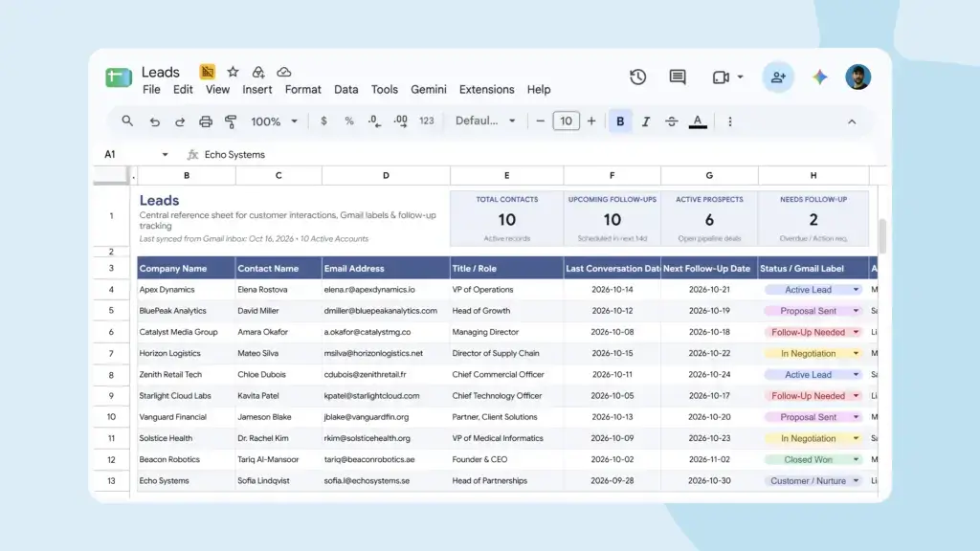980x551 pixels.
Task: Open the more toolbar options menu
Action: (730, 121)
